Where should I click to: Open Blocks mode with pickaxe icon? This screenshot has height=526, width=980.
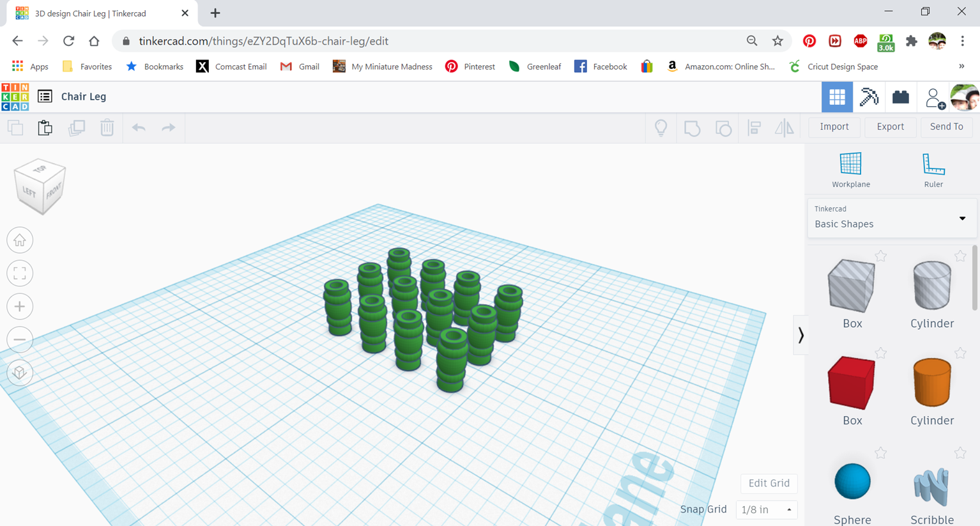pos(869,97)
